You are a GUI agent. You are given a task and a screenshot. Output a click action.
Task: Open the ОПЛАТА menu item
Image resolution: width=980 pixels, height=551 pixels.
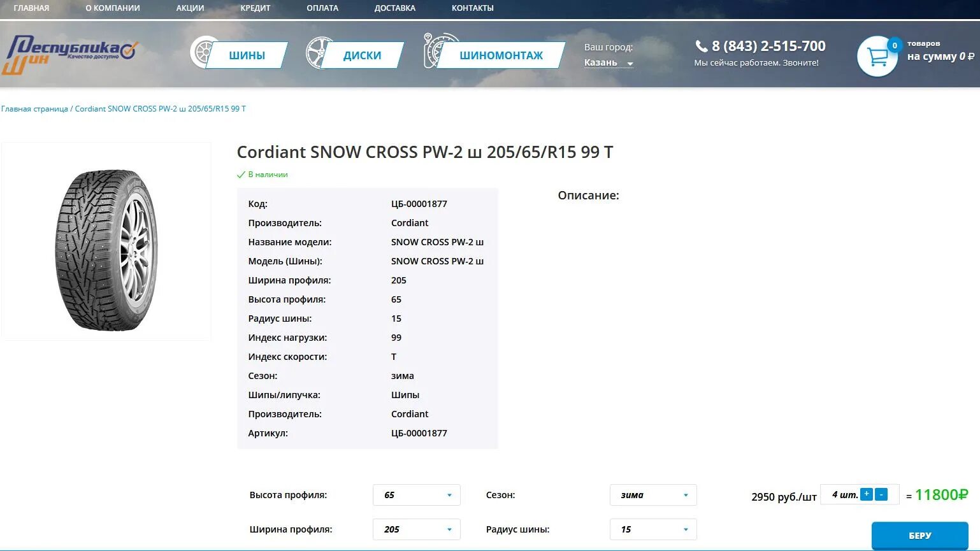click(322, 8)
